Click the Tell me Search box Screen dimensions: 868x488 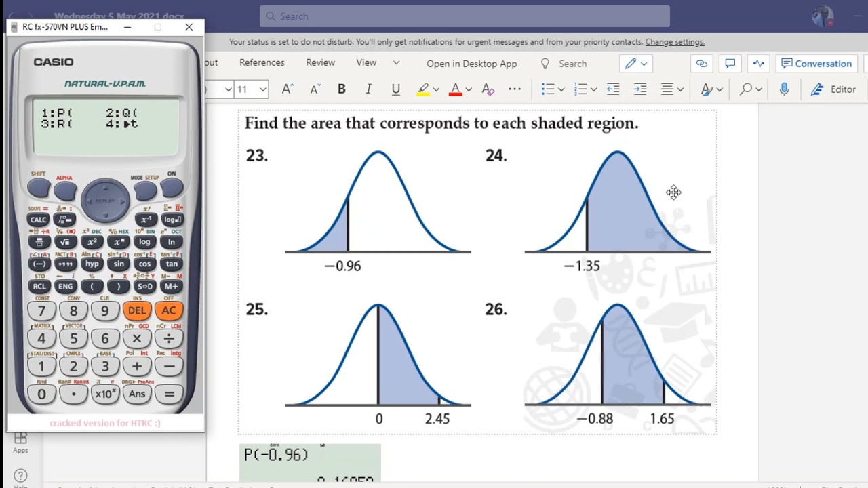click(x=564, y=64)
